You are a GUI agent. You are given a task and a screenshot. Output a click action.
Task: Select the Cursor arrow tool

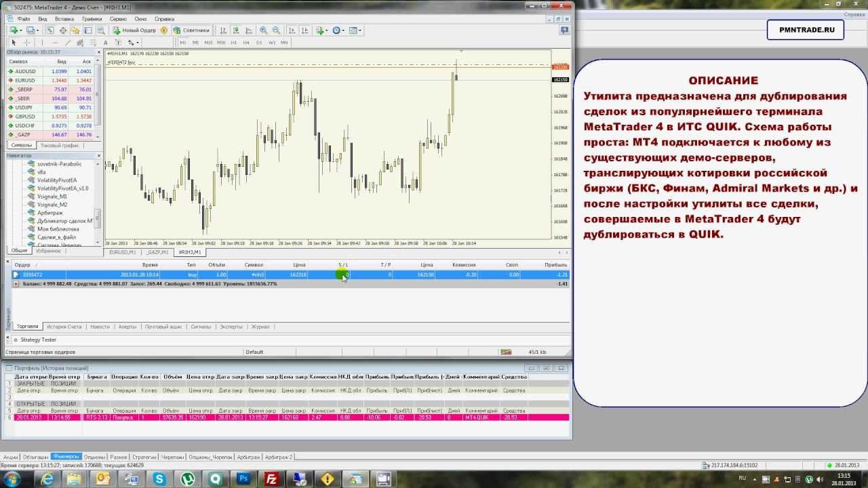tap(13, 43)
